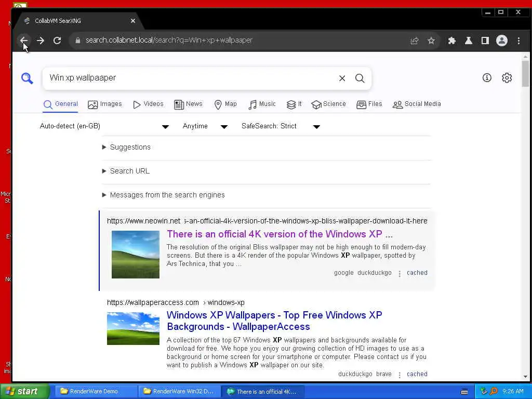
Task: Switch to the Videos tab
Action: click(148, 104)
